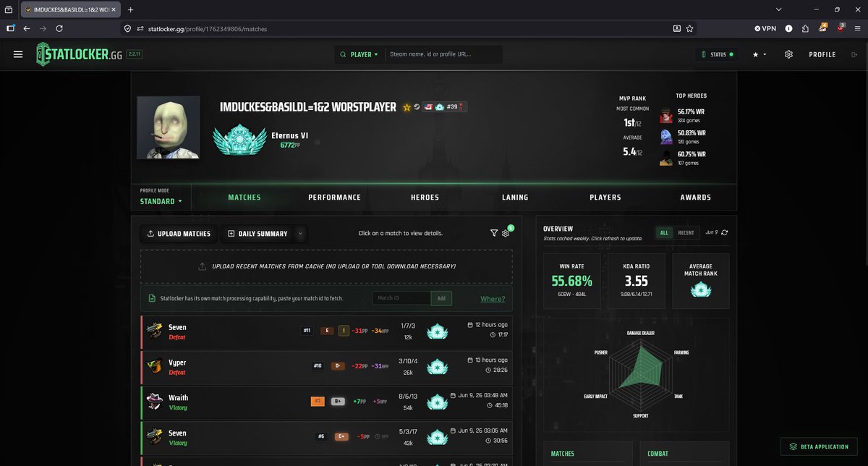The height and width of the screenshot is (466, 868).
Task: Open the match filter funnel icon
Action: [494, 233]
